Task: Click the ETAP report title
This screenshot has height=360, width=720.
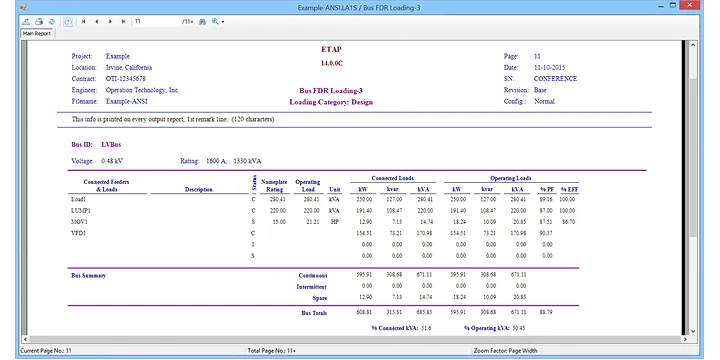Action: coord(331,50)
